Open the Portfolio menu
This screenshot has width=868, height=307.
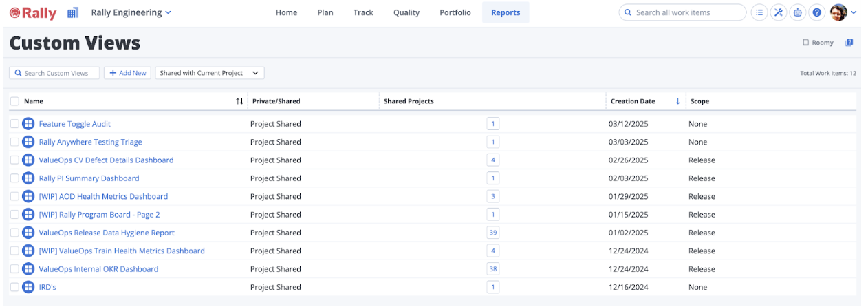point(455,12)
